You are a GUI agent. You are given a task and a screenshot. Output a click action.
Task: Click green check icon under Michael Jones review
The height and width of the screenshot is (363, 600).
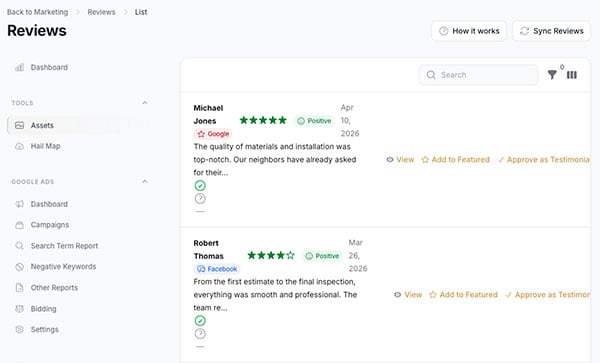coord(200,186)
